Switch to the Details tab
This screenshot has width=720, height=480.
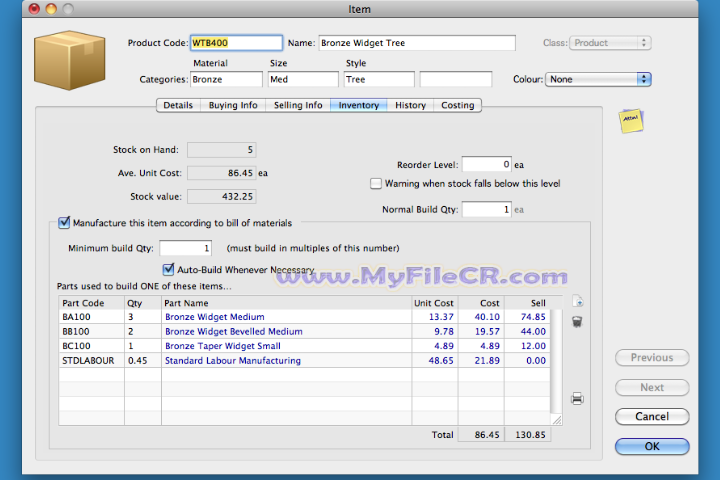tap(178, 105)
